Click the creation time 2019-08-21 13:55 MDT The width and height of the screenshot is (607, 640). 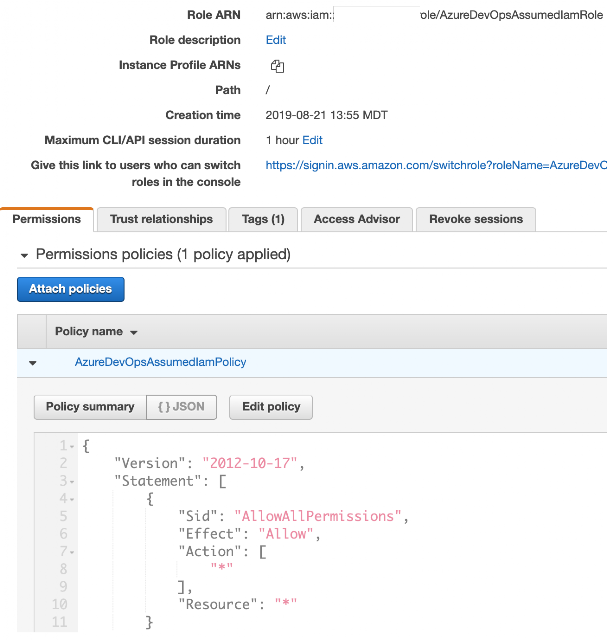click(x=327, y=115)
